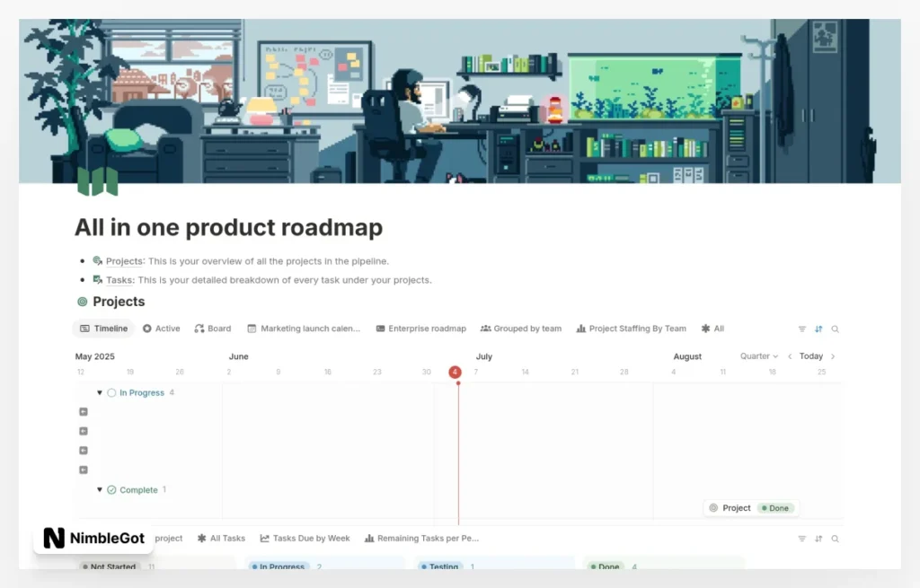The height and width of the screenshot is (588, 920).
Task: Click the red date marker on the timeline
Action: click(456, 371)
